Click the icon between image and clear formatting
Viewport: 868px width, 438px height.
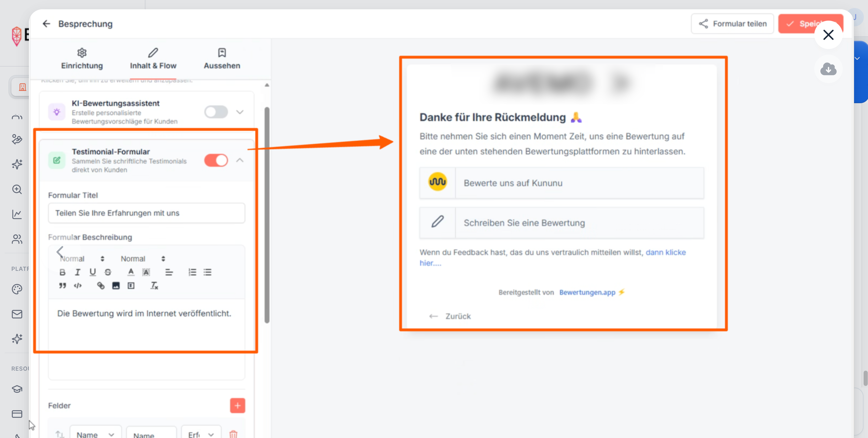[x=131, y=286]
